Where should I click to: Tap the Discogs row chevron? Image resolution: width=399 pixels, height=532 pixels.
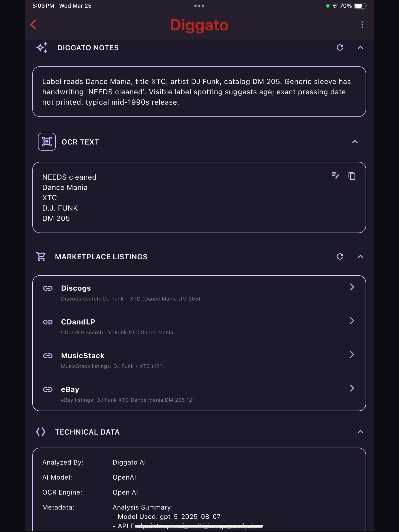(352, 287)
